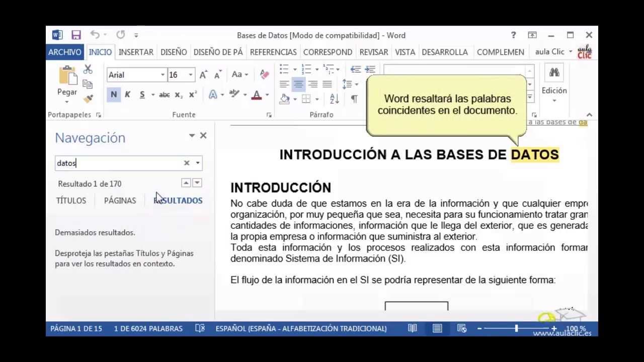Apply numbered list icon
644x362 pixels.
306,69
